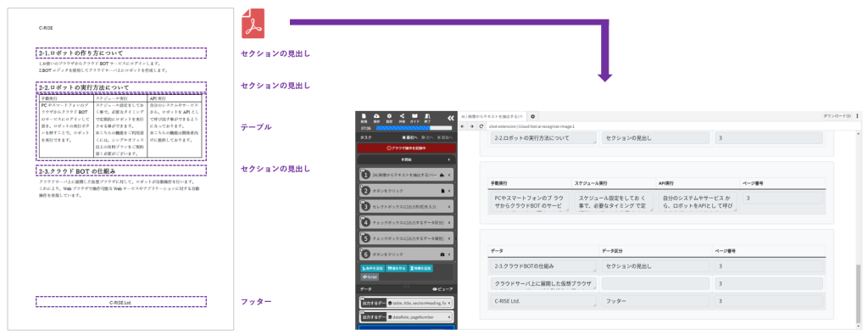The width and height of the screenshot is (868, 335).
Task: Expand task 3 select box arrow
Action: coord(449,207)
